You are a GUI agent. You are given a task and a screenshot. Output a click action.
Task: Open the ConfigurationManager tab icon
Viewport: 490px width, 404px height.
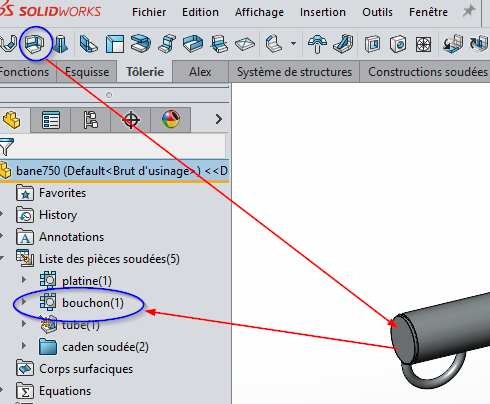click(91, 120)
